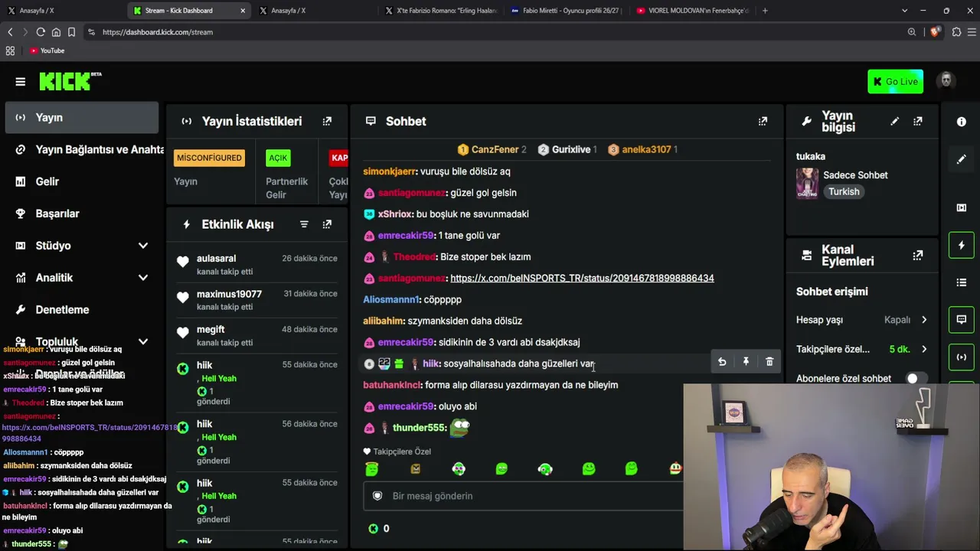Viewport: 980px width, 551px height.
Task: Toggle Abonelere özel sohbet switch
Action: coord(916,378)
